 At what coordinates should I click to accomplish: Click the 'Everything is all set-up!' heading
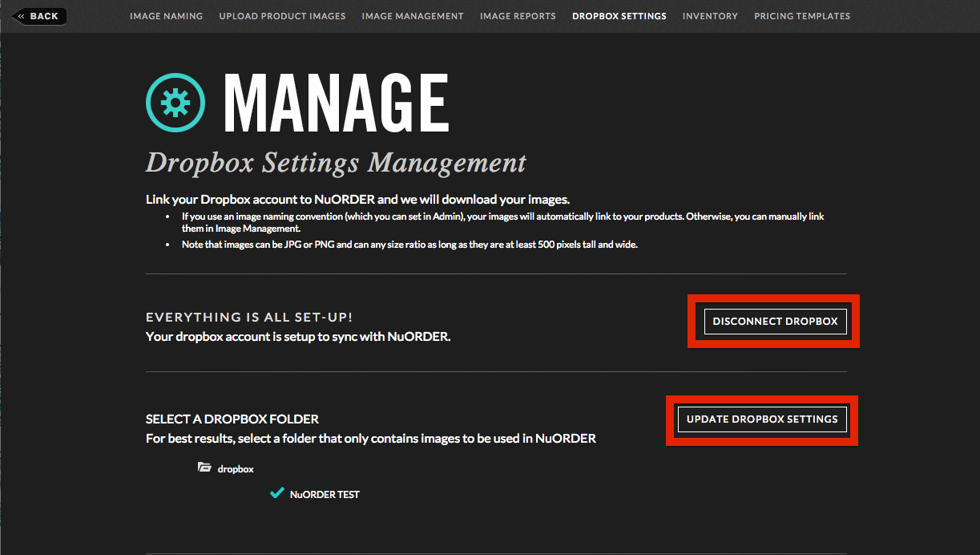[249, 318]
